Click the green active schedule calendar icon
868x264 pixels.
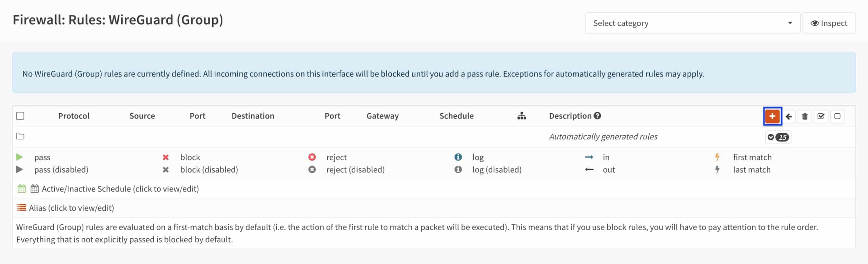click(x=22, y=189)
